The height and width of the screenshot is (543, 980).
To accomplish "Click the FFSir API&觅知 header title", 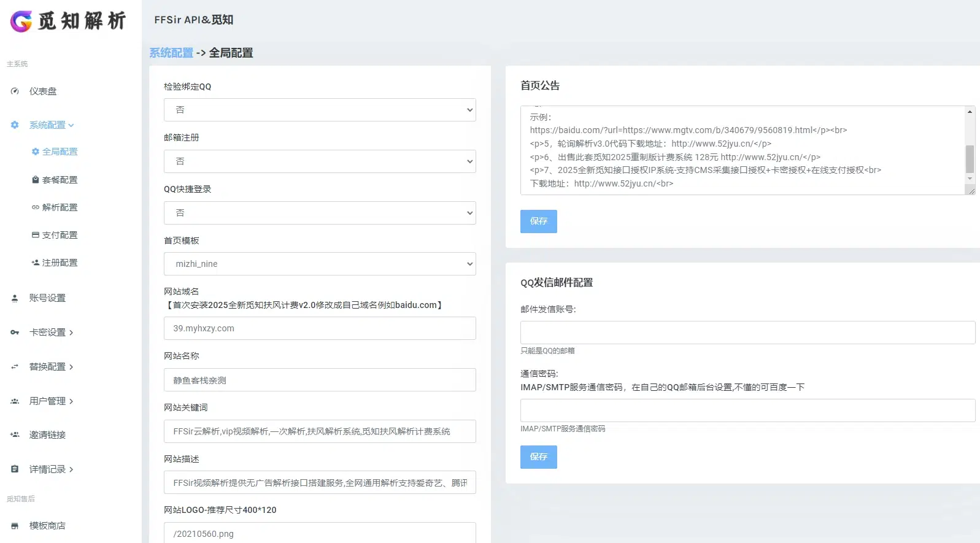I will coord(194,20).
